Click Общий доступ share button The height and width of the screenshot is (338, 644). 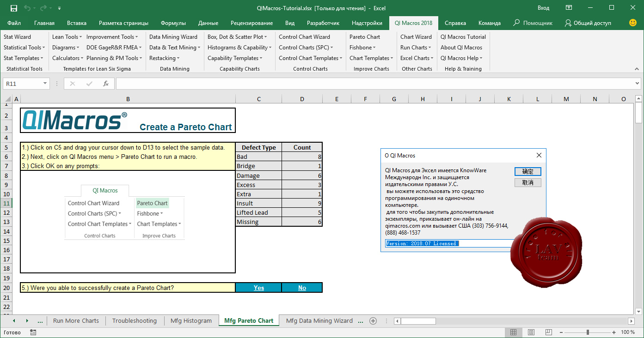tap(588, 23)
